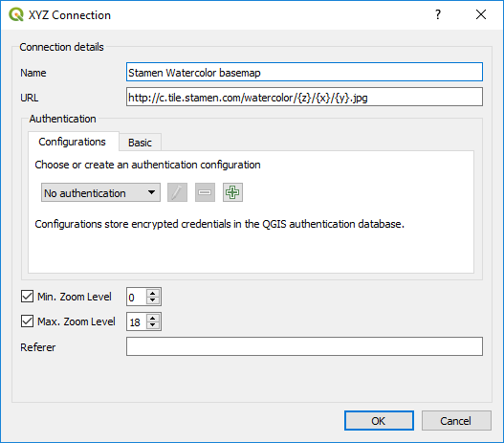The image size is (504, 443).
Task: Decrease Max. Zoom Level with down arrow
Action: [153, 325]
